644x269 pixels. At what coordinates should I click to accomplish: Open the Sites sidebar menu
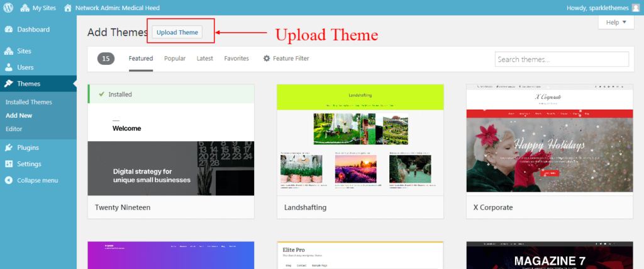(24, 51)
